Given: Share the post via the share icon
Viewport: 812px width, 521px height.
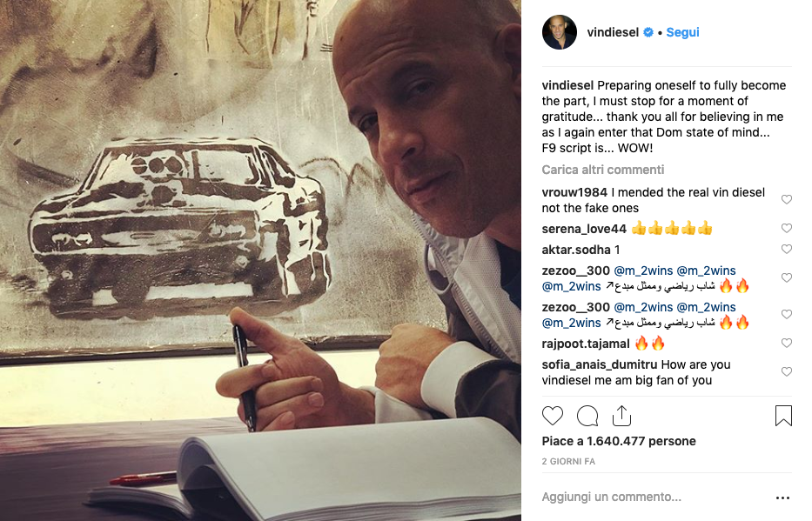Looking at the screenshot, I should (621, 416).
